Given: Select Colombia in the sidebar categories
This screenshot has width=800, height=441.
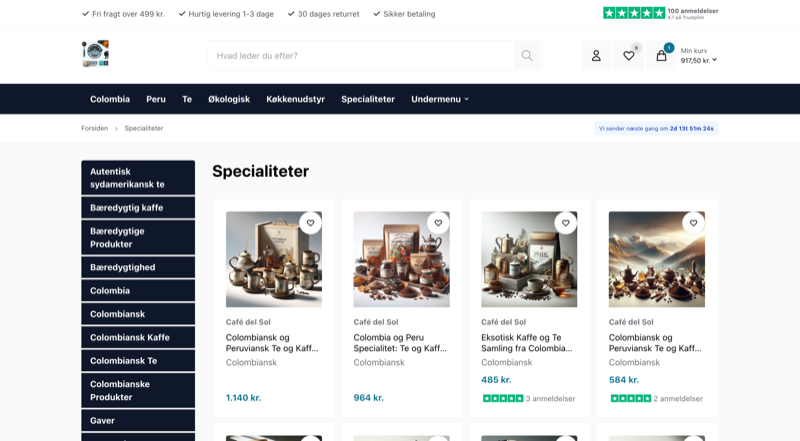Looking at the screenshot, I should (x=138, y=290).
